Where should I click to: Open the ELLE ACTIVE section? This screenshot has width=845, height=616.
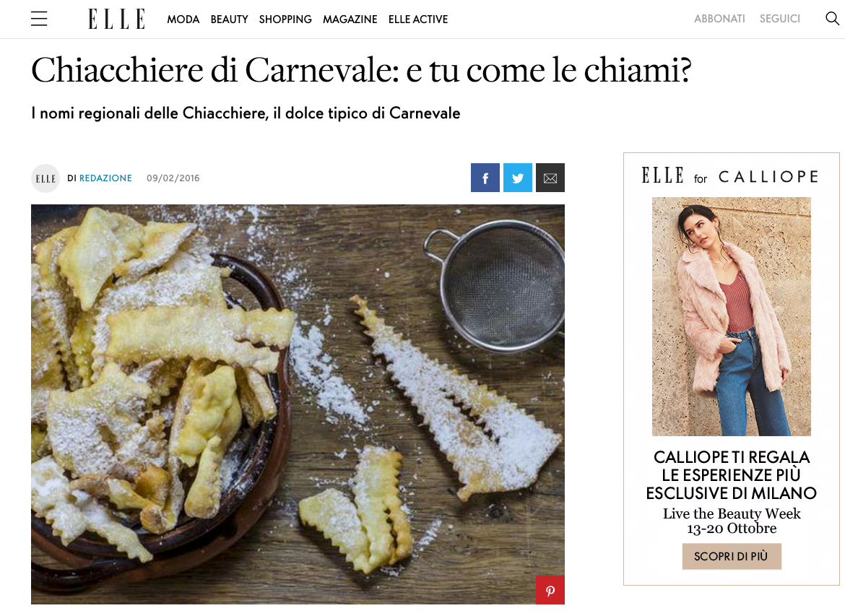[x=418, y=19]
